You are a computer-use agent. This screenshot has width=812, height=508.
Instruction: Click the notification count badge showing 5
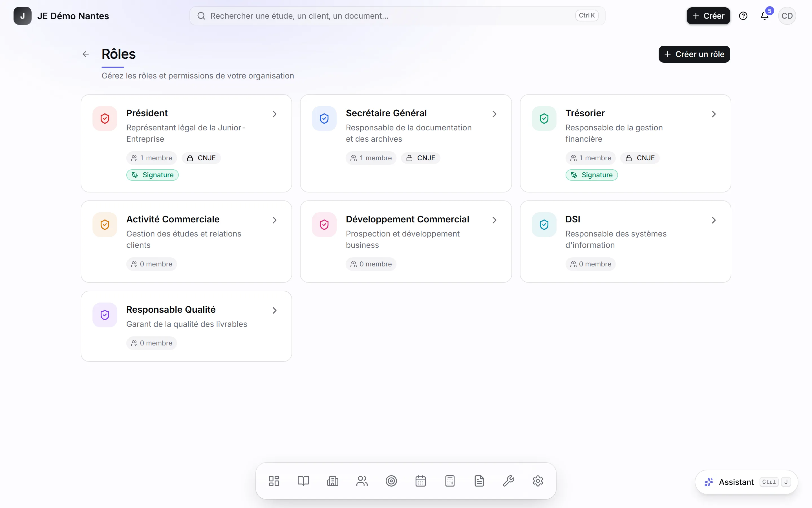click(770, 11)
